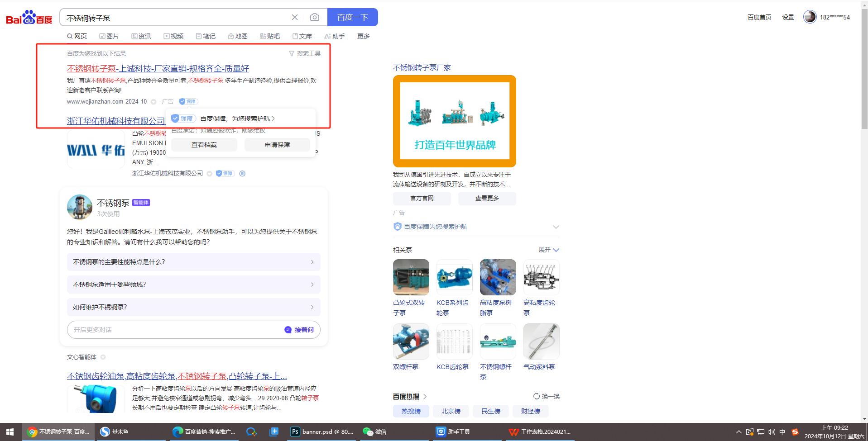Screen dimensions: 868x441
Task: Open the Windows Start menu
Action: [10, 432]
